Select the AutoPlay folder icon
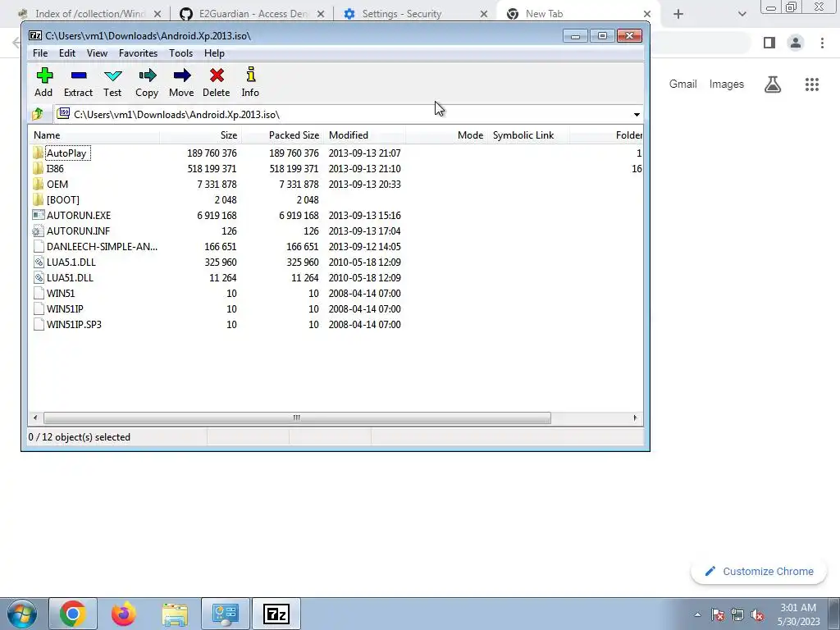The width and height of the screenshot is (840, 630). tap(38, 153)
